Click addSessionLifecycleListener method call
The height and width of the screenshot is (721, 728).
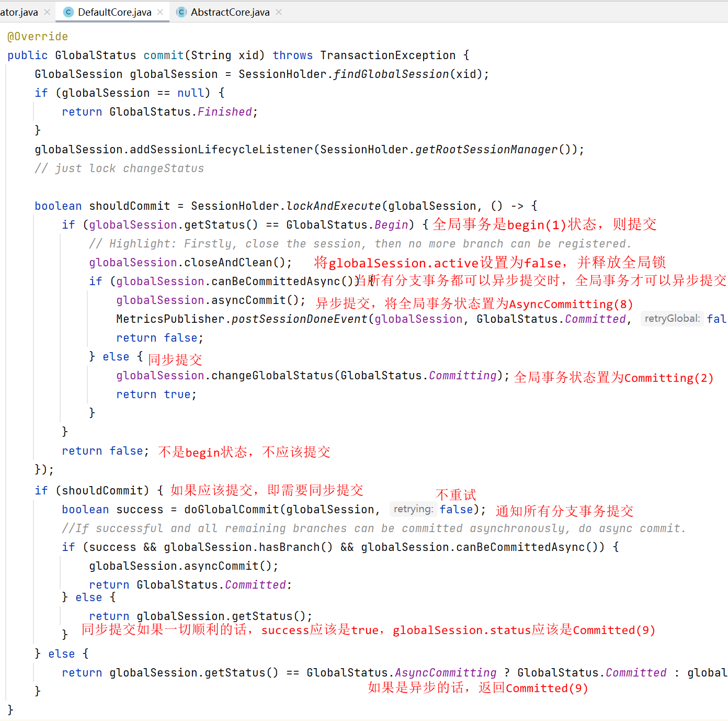[x=221, y=150]
